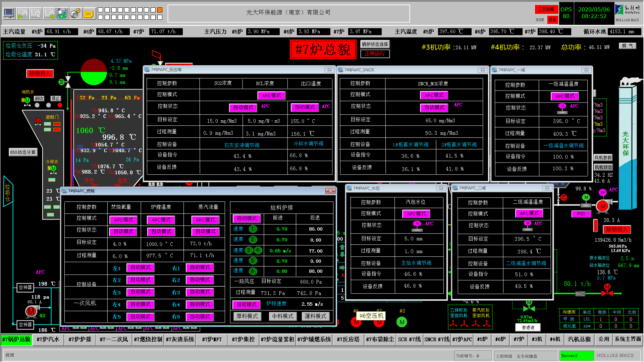Screen dimensions: 644x362
Task: Toggle SNCR_NOX浓度 APC模式 button
Action: (434, 96)
